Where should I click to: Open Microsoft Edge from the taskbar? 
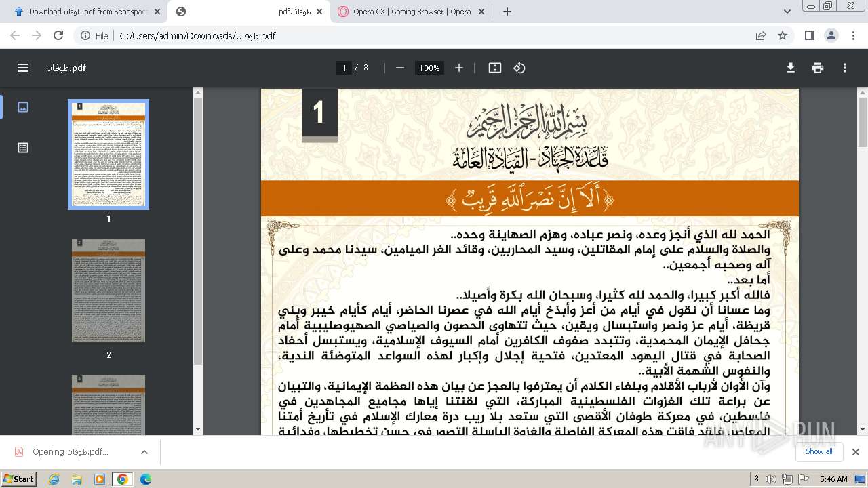pyautogui.click(x=145, y=479)
